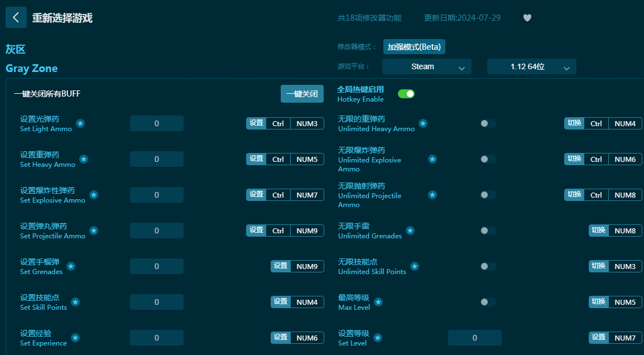Go back with the left arrow icon
The height and width of the screenshot is (355, 644).
coord(16,17)
